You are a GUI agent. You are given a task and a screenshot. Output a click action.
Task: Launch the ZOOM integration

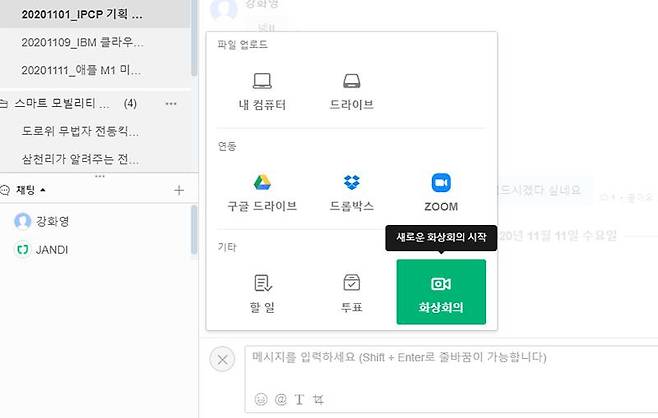(441, 193)
